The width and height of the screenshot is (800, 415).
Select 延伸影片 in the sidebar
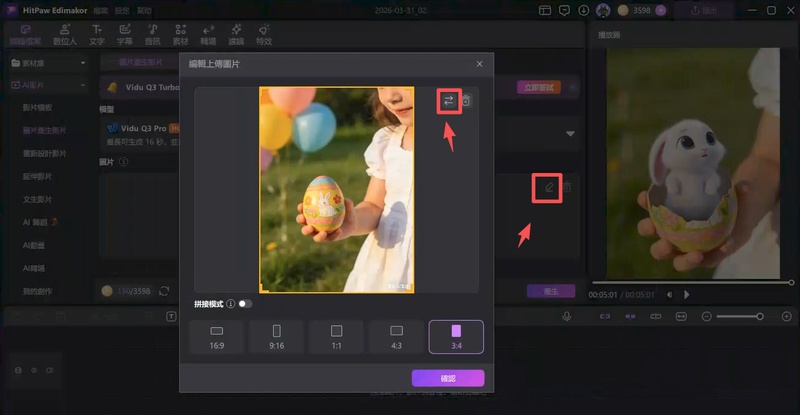click(37, 177)
